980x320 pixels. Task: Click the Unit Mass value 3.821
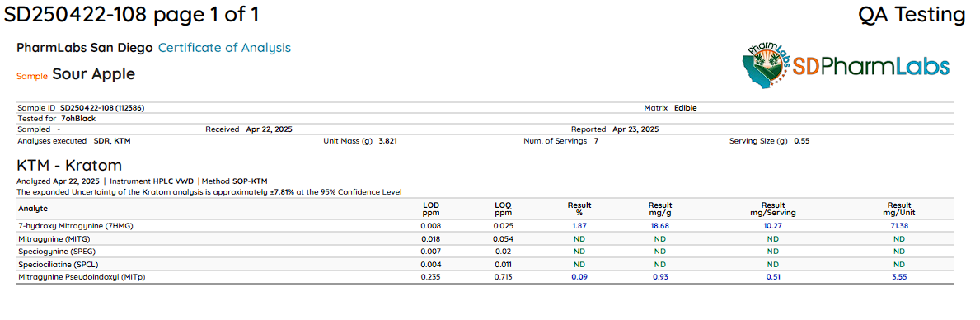click(387, 141)
